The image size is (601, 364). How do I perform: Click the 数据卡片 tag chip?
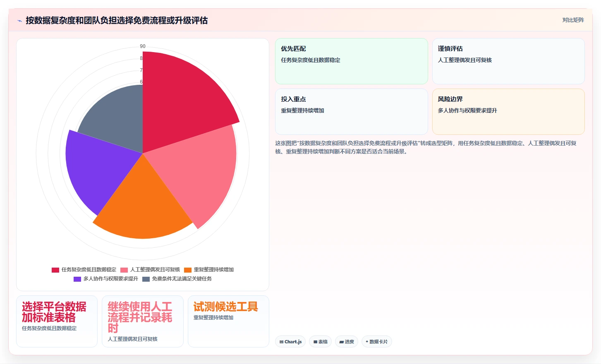[x=377, y=342]
